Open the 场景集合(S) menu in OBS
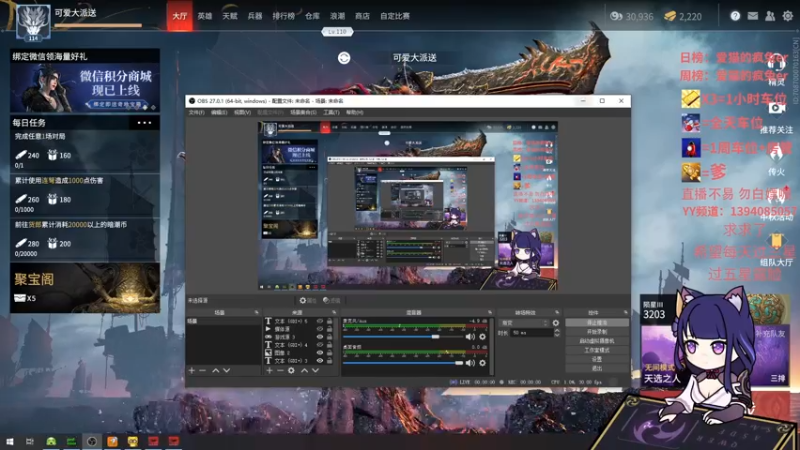Image resolution: width=800 pixels, height=450 pixels. point(304,112)
